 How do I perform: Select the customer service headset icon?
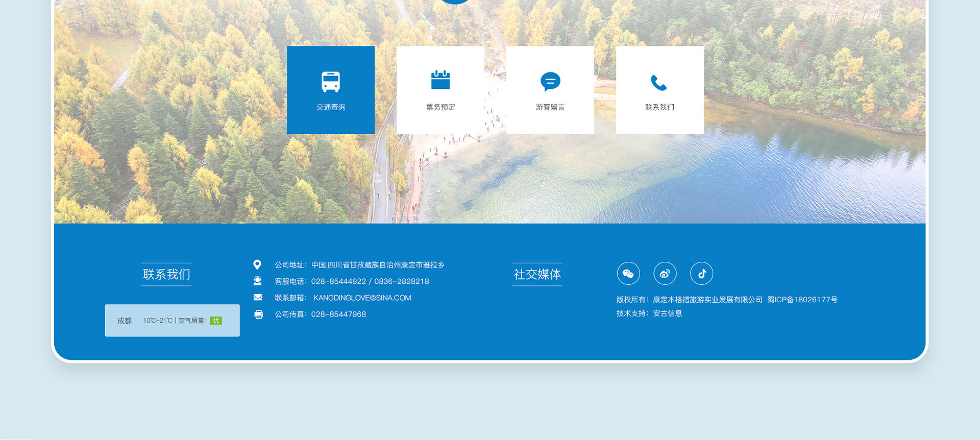(258, 281)
